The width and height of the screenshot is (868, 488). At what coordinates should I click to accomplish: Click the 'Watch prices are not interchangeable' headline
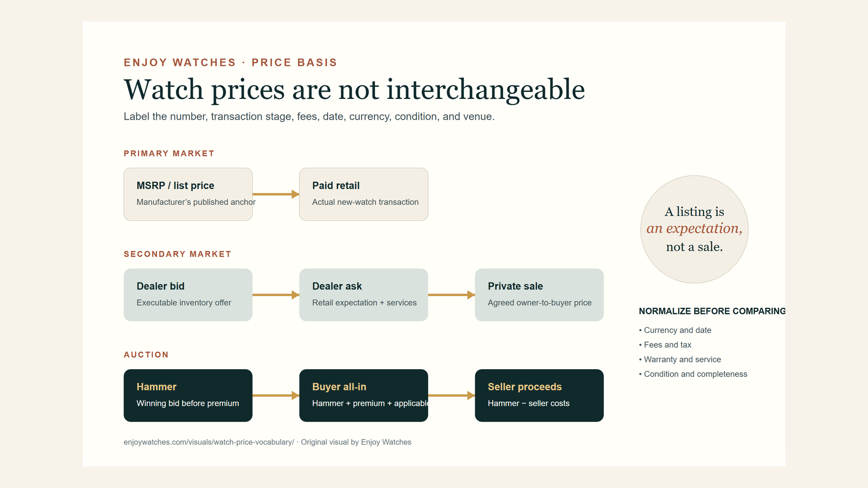click(x=354, y=89)
